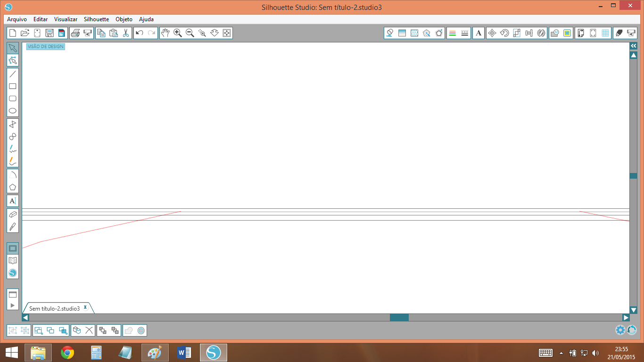Image resolution: width=644 pixels, height=362 pixels.
Task: Open the Line Color panel with colored lines
Action: (x=453, y=33)
